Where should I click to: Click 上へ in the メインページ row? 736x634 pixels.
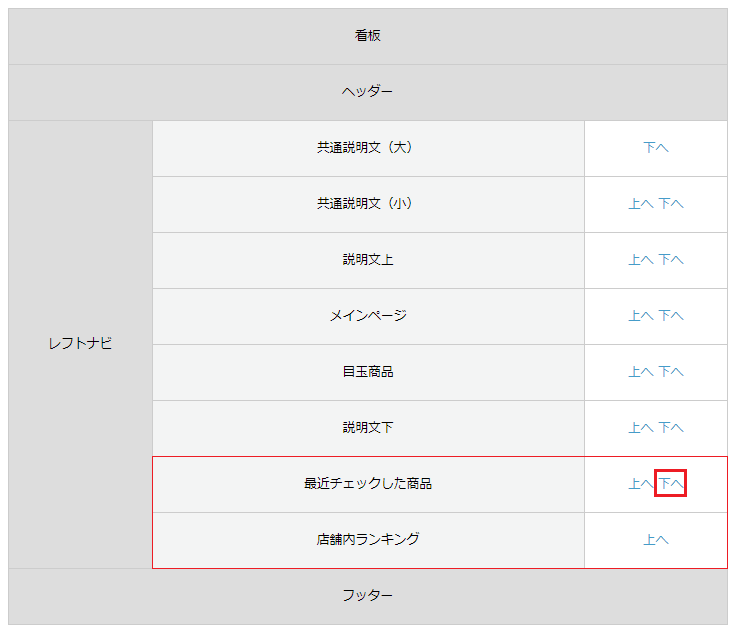point(641,316)
